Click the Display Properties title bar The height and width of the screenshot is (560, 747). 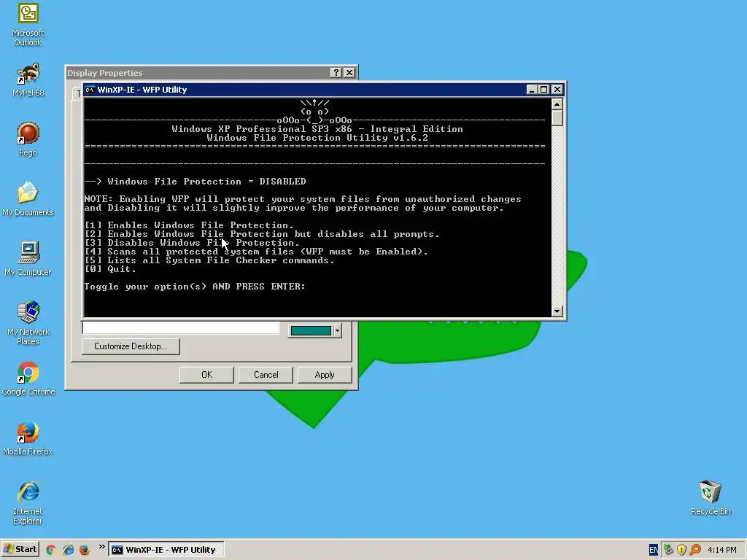click(198, 72)
